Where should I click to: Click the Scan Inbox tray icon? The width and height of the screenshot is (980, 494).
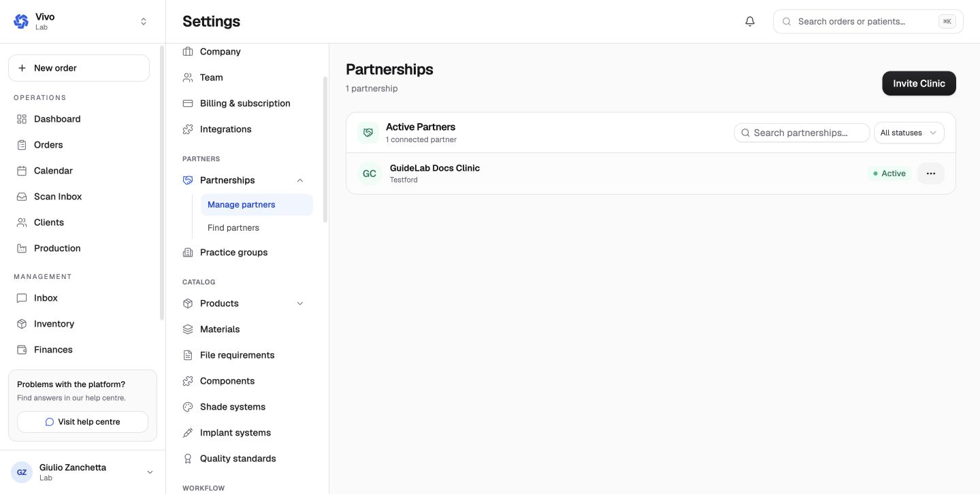(22, 197)
